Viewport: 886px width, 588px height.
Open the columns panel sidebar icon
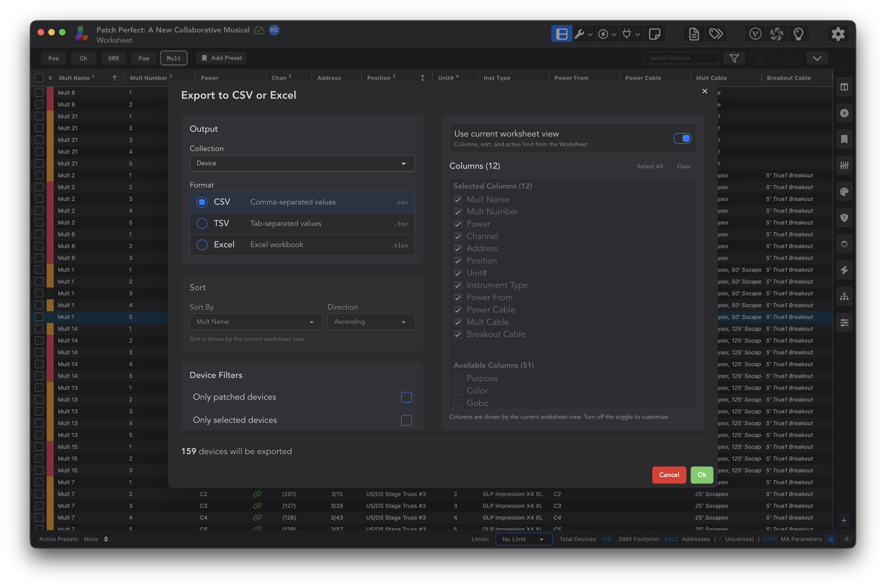pyautogui.click(x=844, y=87)
